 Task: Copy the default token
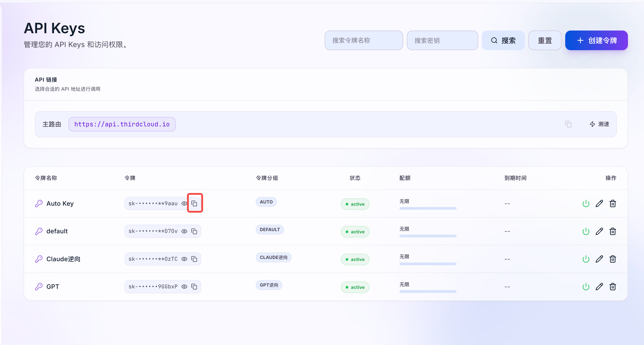194,231
